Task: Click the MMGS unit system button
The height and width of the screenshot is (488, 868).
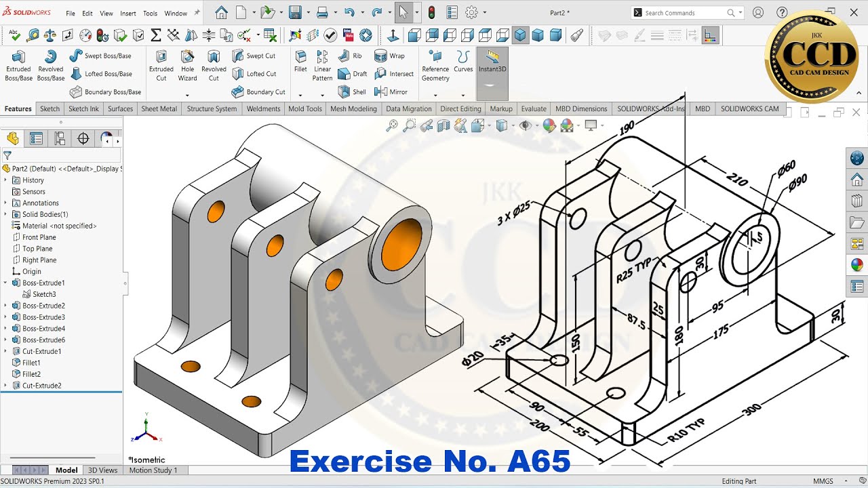Action: point(823,481)
